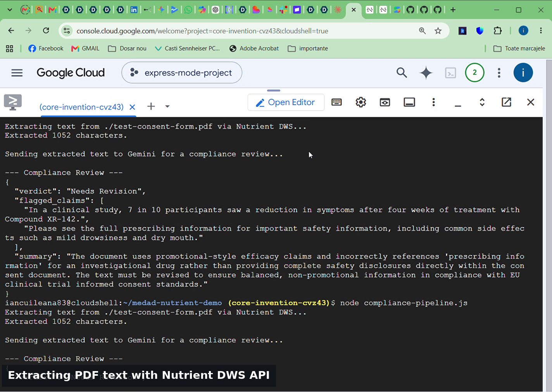552x392 pixels.
Task: Select the (core-invention-cvz43) terminal tab
Action: [81, 107]
